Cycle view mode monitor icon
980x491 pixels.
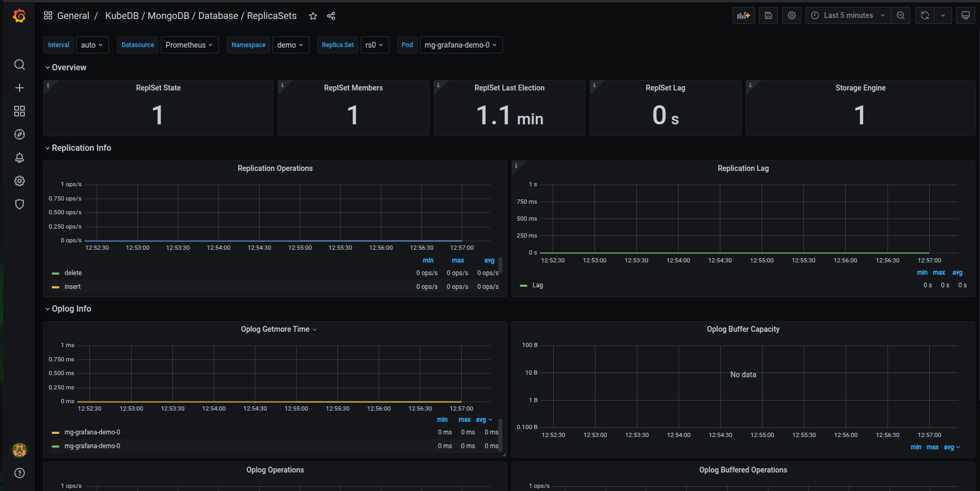(966, 15)
